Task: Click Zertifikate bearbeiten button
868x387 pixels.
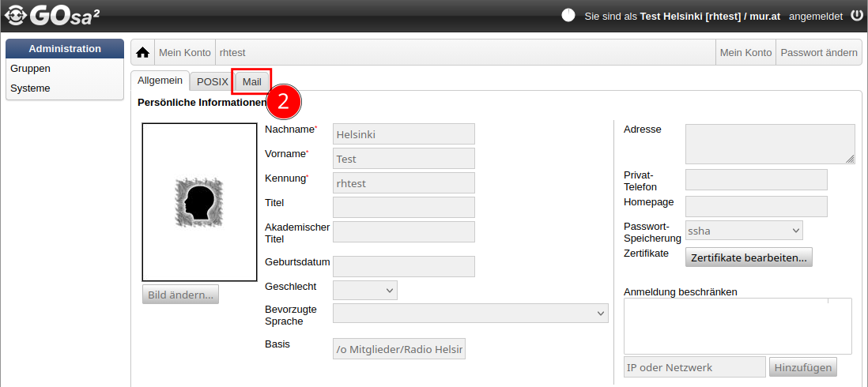Action: (749, 257)
